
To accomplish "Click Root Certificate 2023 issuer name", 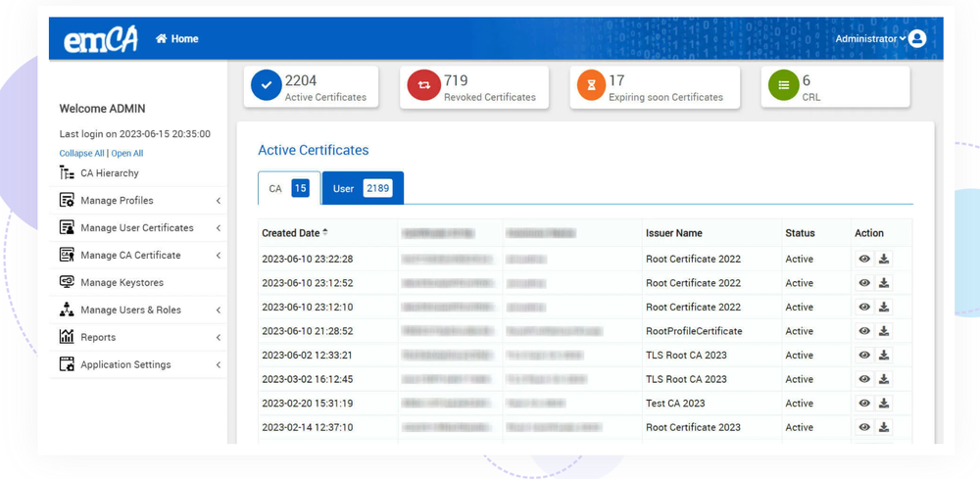I will click(693, 427).
